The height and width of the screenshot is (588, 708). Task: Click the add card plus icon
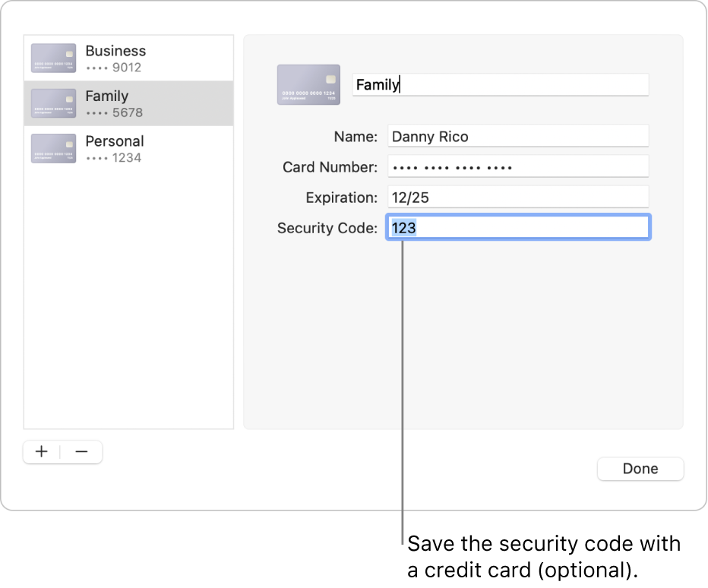[41, 451]
